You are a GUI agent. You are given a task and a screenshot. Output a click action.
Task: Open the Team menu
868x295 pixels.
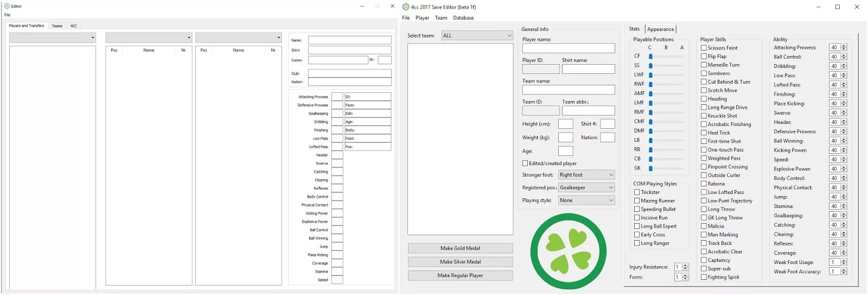[441, 18]
